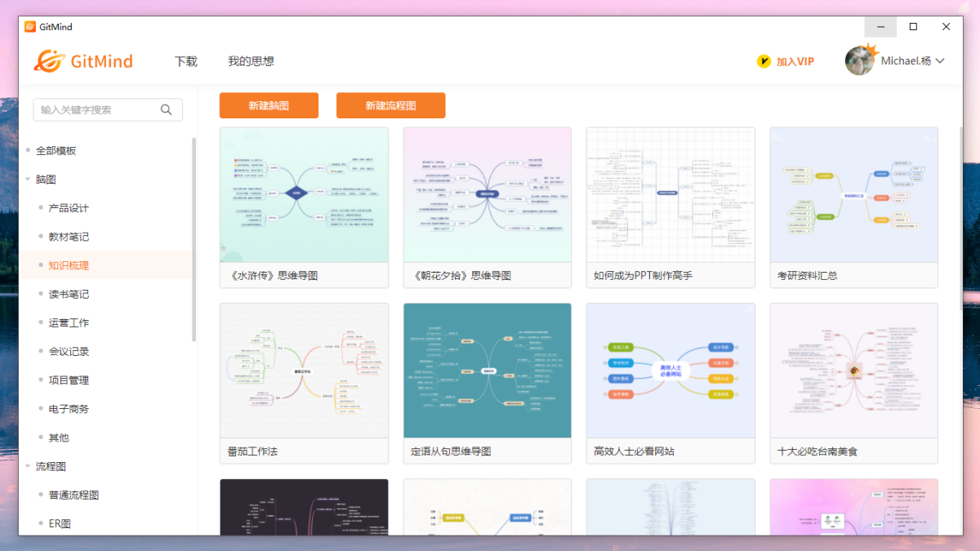Click the 如何成为PPT制作高手 title text
This screenshot has height=551, width=980.
643,276
